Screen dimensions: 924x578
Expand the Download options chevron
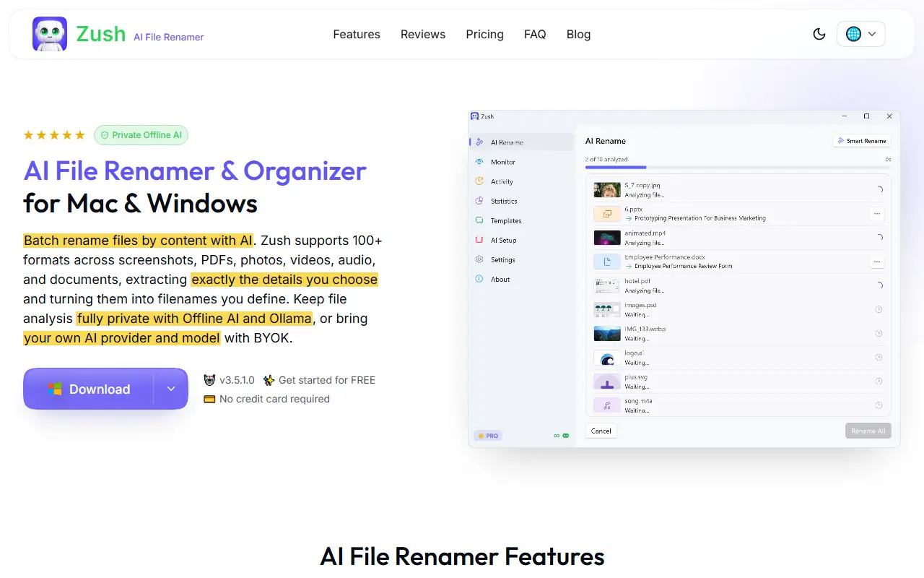[171, 389]
